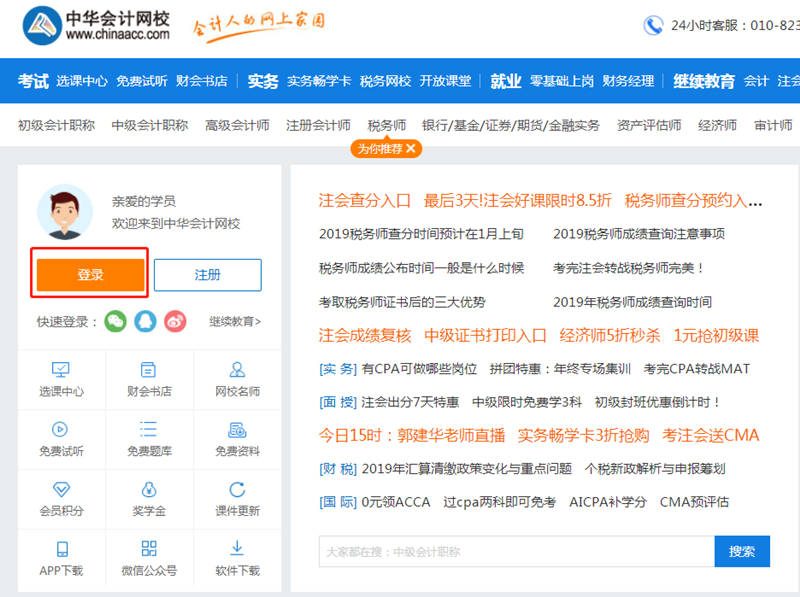Click the orange 登录 login button
The height and width of the screenshot is (597, 800).
pyautogui.click(x=89, y=275)
